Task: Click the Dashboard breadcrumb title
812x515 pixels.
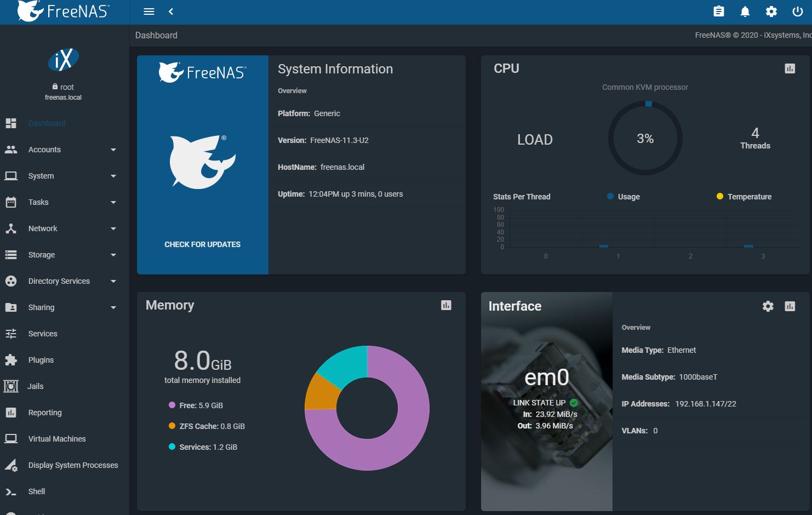Action: [x=156, y=35]
